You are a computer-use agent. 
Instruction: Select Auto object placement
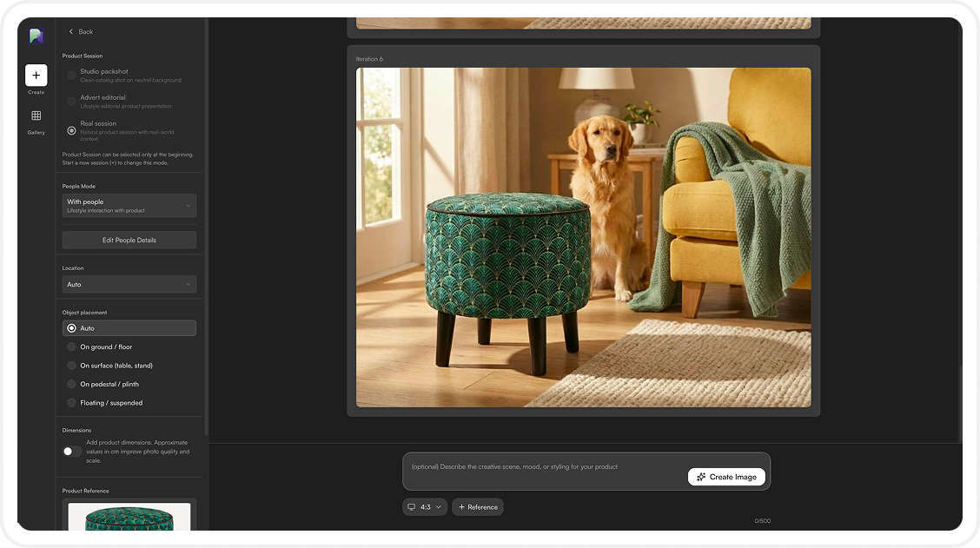129,328
